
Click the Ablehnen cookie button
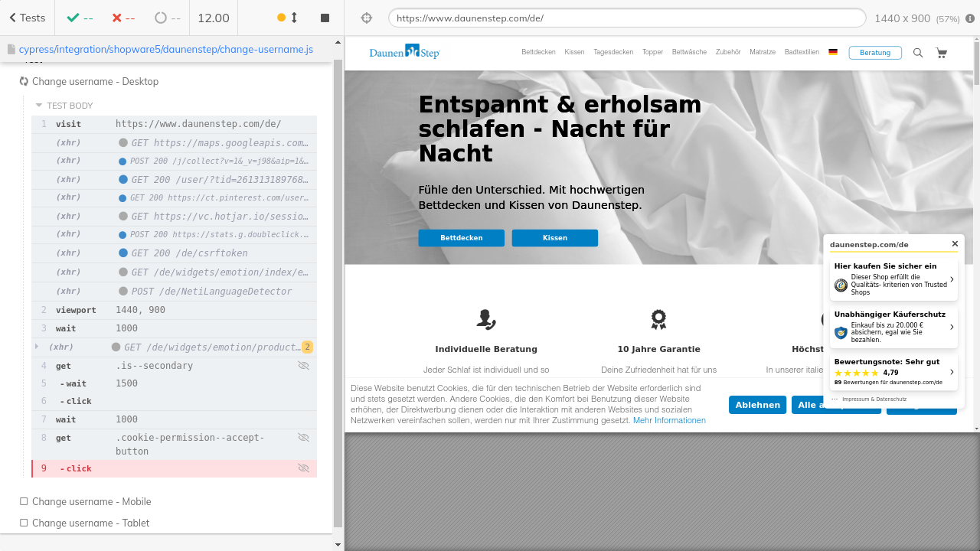(757, 405)
